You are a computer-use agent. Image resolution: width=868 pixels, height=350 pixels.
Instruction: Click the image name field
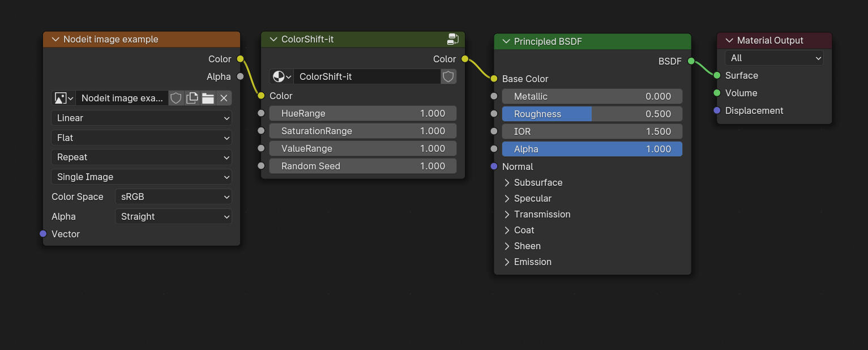tap(122, 98)
